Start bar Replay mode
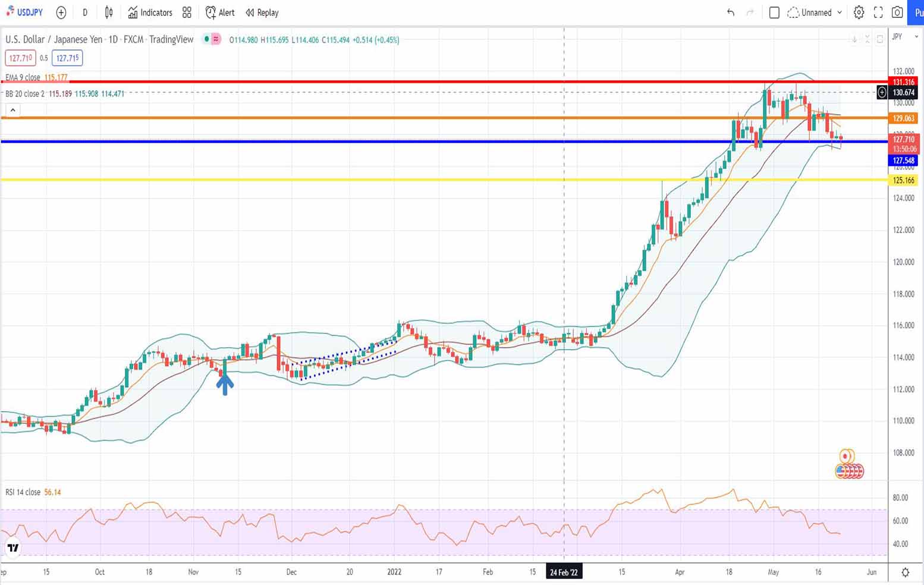 (262, 12)
